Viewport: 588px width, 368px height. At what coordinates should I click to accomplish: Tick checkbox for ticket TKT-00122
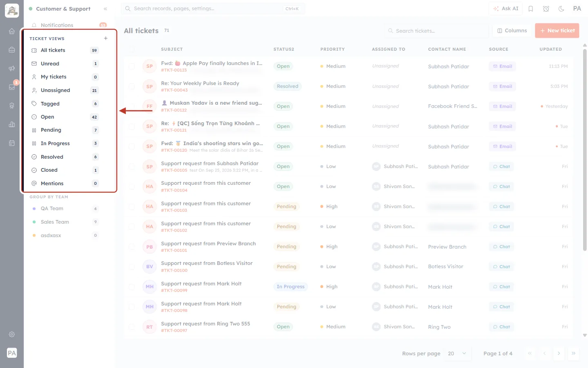tap(131, 106)
